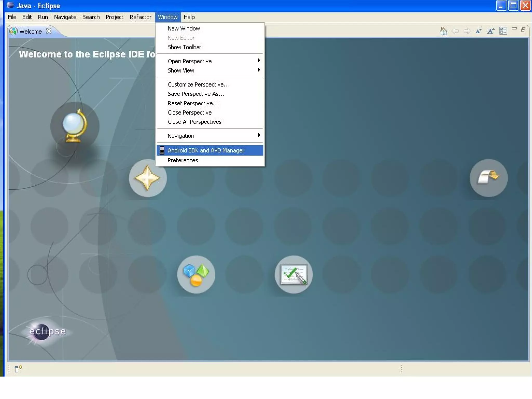
Task: Click the Workbench arrow icon
Action: tap(488, 178)
